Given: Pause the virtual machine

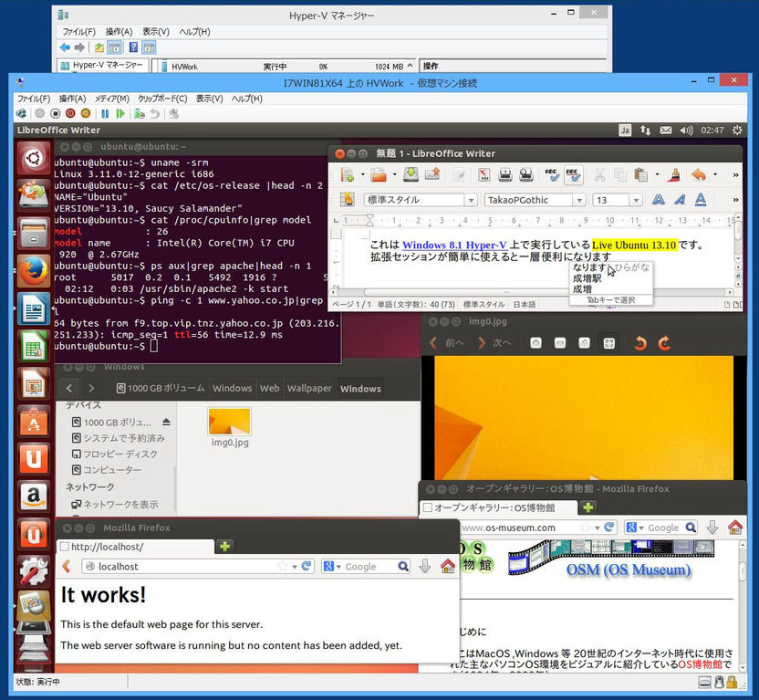Looking at the screenshot, I should (x=105, y=114).
